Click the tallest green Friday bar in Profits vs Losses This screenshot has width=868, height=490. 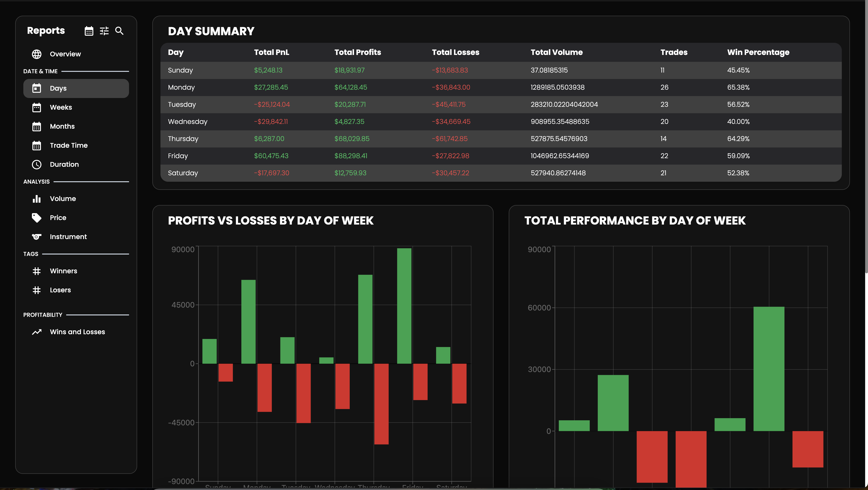point(404,303)
